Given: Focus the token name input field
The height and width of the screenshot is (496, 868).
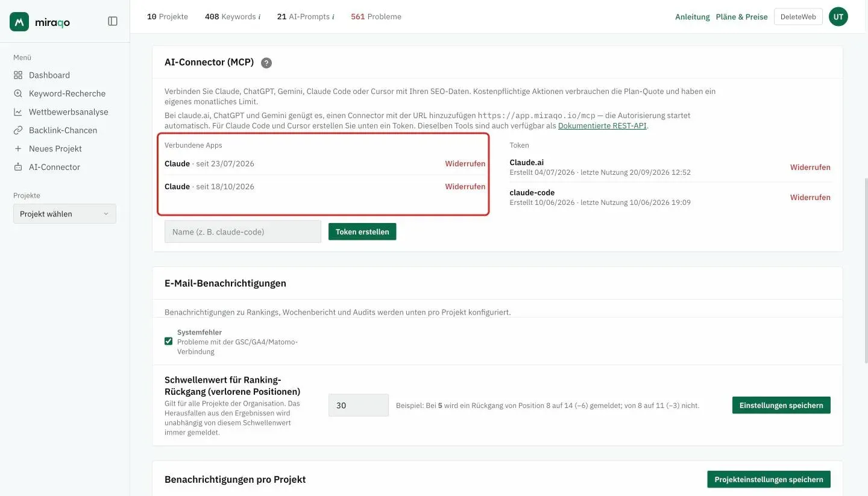Looking at the screenshot, I should pos(243,232).
